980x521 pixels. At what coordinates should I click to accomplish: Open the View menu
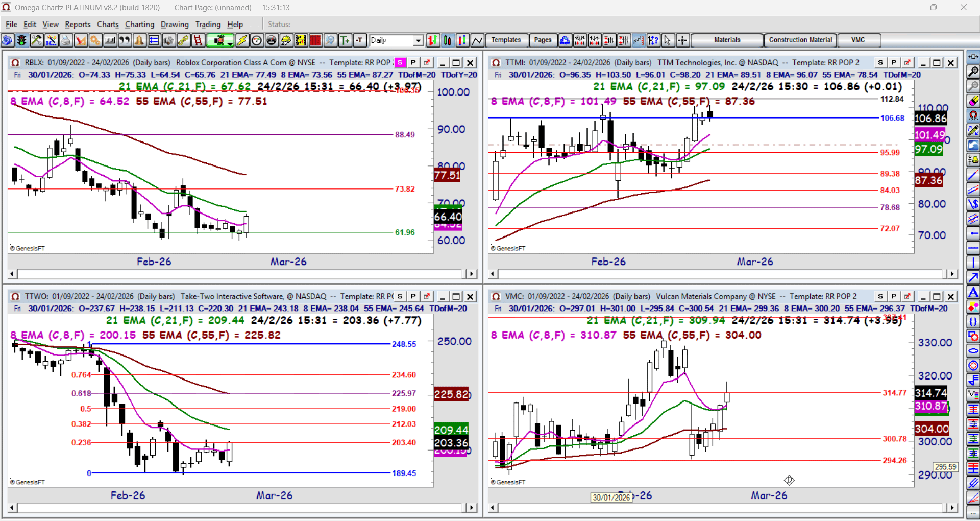click(51, 24)
